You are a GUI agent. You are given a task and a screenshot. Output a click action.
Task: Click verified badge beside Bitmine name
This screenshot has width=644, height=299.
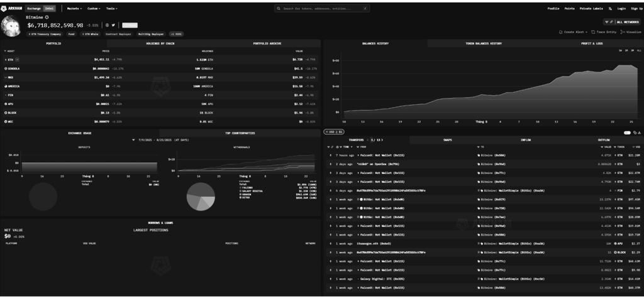point(47,17)
